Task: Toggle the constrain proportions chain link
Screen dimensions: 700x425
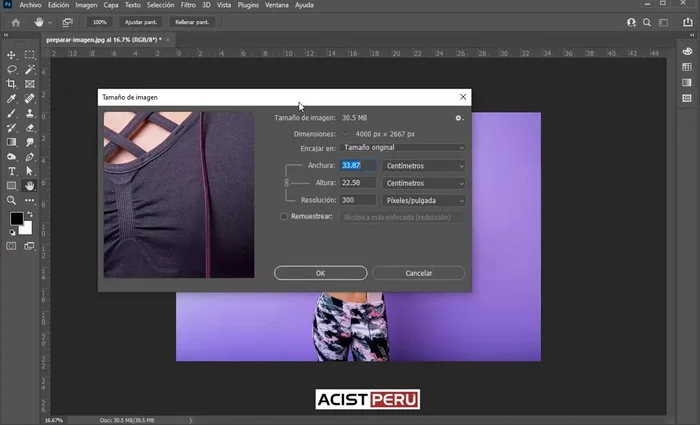Action: (287, 183)
